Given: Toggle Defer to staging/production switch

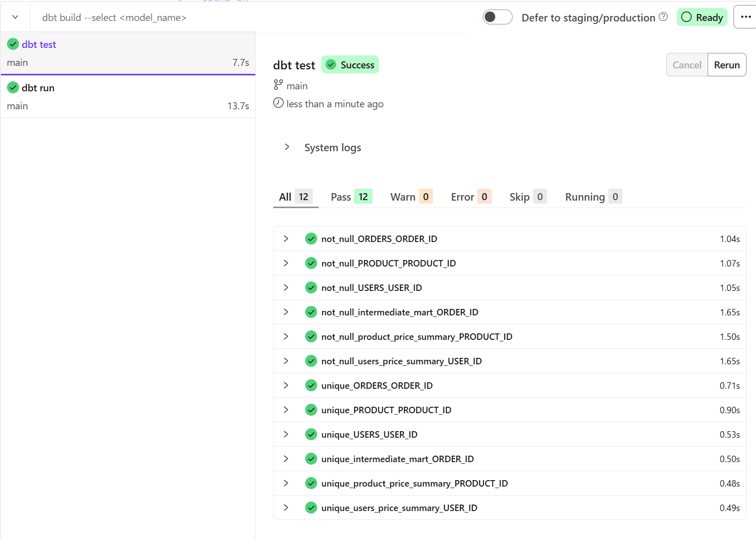Looking at the screenshot, I should click(x=497, y=17).
